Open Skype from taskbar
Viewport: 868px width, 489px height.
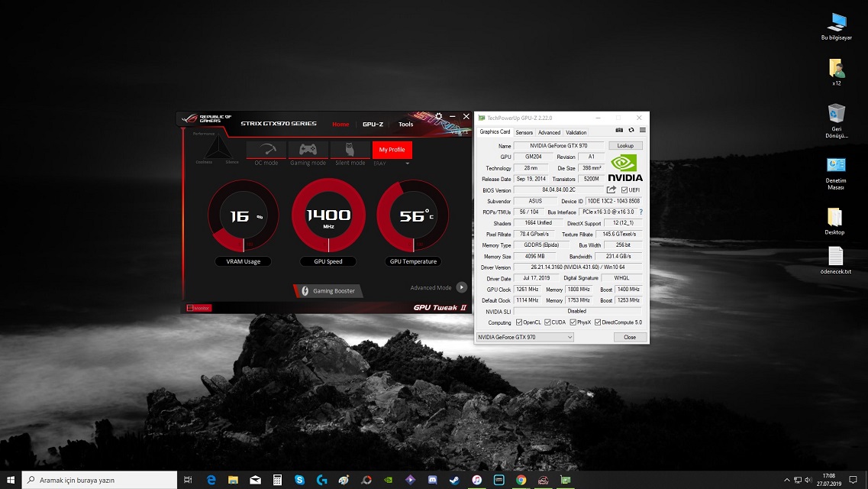point(299,480)
